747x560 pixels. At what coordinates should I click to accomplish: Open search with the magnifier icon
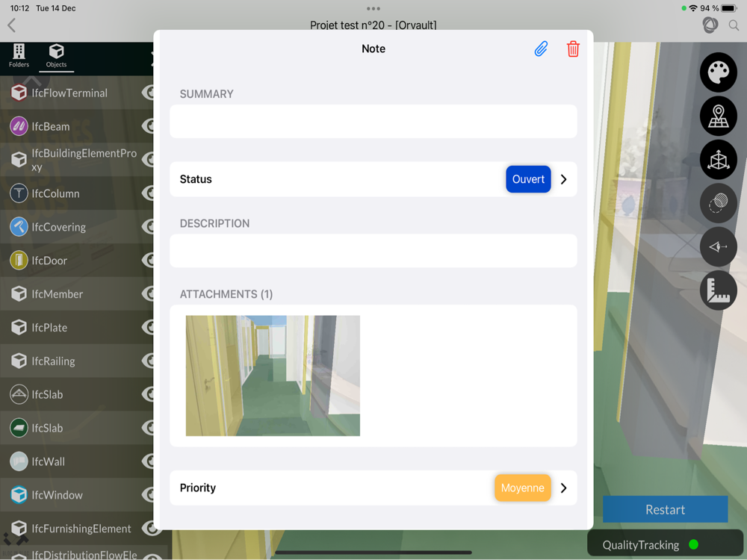coord(734,25)
